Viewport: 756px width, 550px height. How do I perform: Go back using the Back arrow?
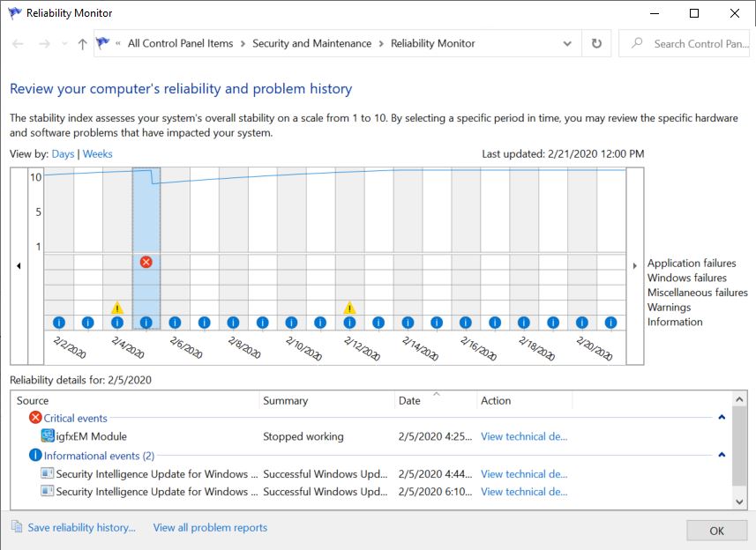18,44
